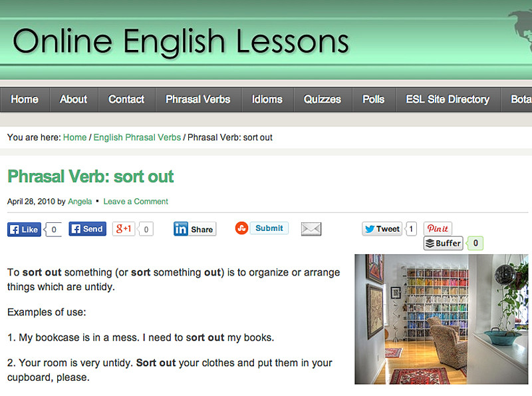Add the page to Buffer
Image resolution: width=532 pixels, height=396 pixels.
coord(444,244)
